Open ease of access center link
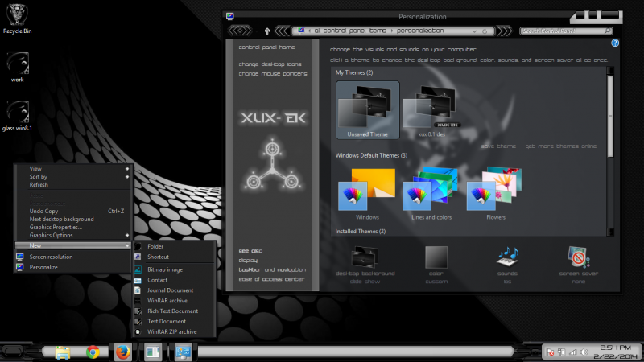 271,279
